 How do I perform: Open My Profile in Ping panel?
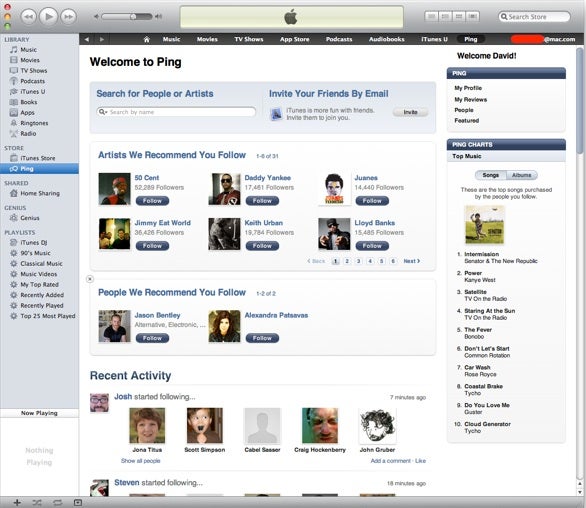pyautogui.click(x=468, y=88)
